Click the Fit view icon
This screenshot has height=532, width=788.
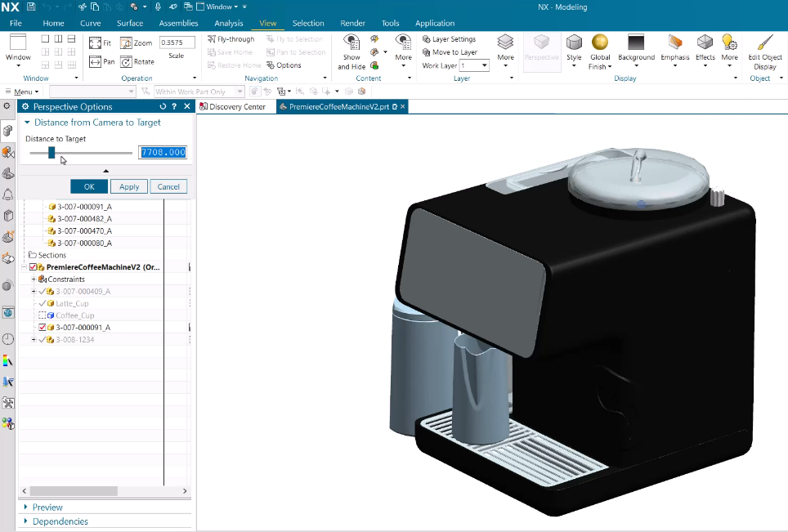pyautogui.click(x=95, y=43)
